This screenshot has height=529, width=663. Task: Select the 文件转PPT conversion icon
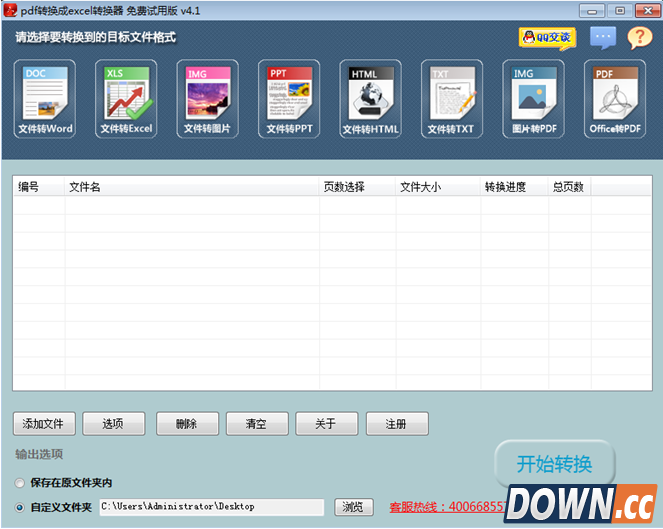pyautogui.click(x=289, y=99)
